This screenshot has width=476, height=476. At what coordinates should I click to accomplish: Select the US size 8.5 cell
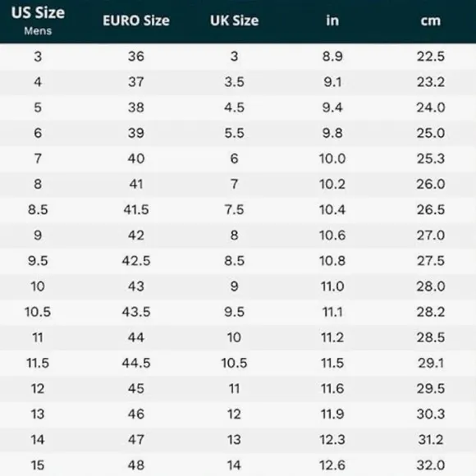tap(38, 209)
